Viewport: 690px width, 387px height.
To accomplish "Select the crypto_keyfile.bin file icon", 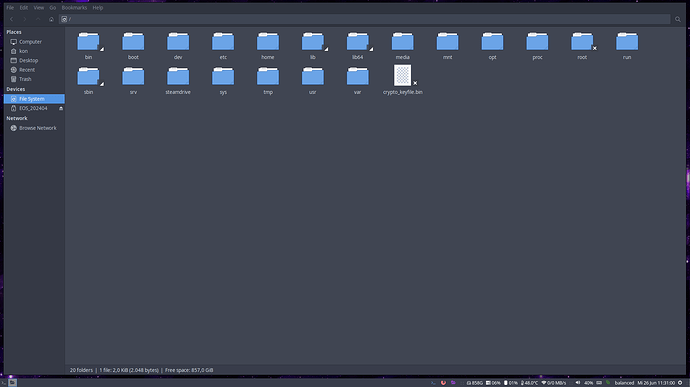I will [403, 75].
